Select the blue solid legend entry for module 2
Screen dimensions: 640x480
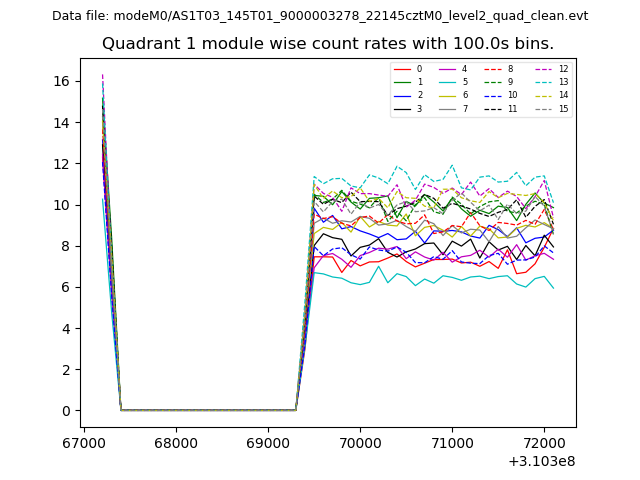click(404, 95)
